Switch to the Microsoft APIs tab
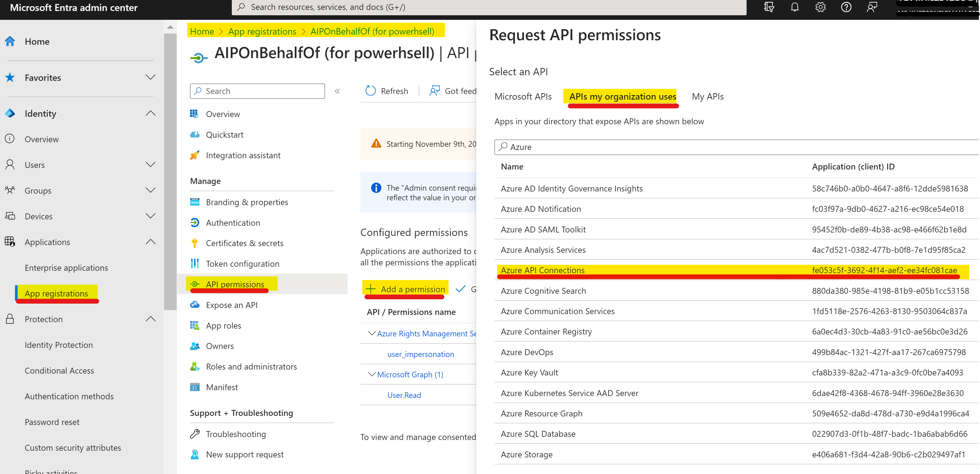This screenshot has height=474, width=980. [523, 97]
